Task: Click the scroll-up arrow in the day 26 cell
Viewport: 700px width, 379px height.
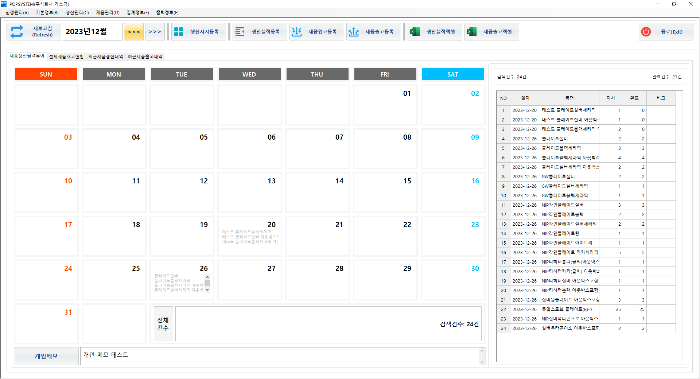Action: click(207, 277)
